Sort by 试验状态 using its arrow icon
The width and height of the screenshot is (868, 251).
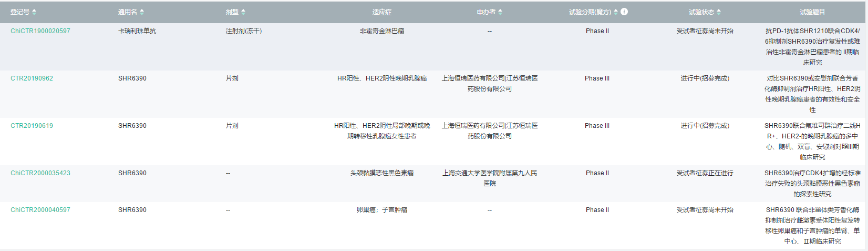(719, 12)
